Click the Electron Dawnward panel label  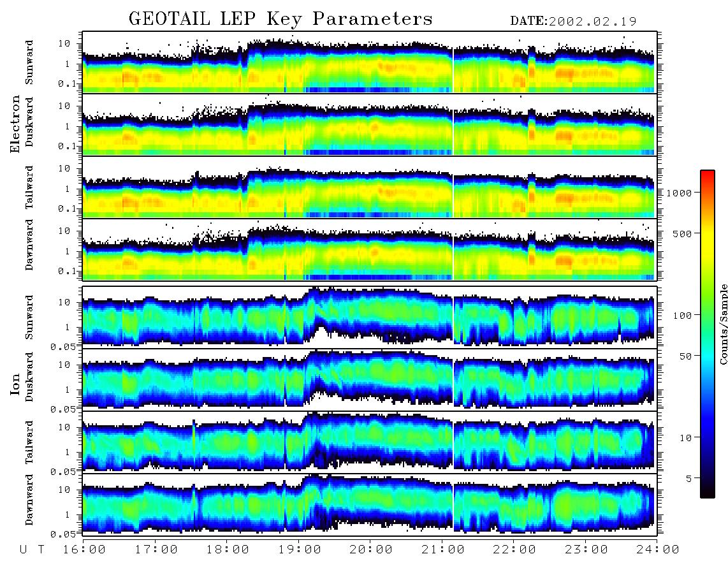coord(29,245)
